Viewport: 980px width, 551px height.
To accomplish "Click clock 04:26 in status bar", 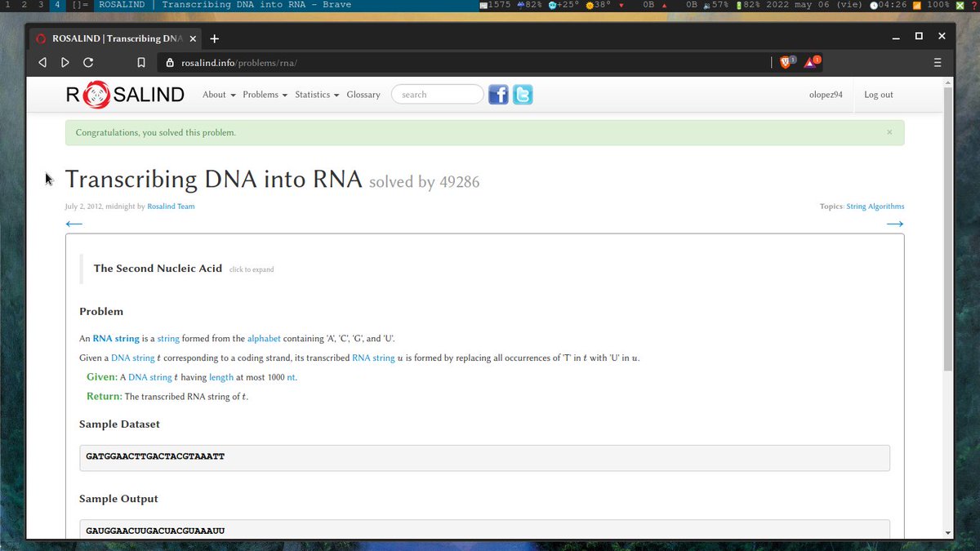I will click(x=888, y=5).
